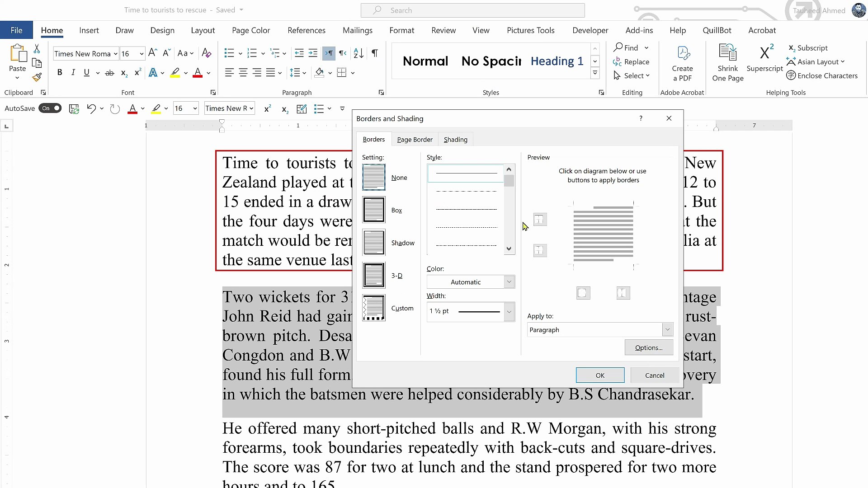
Task: Click the Options... button
Action: point(649,347)
